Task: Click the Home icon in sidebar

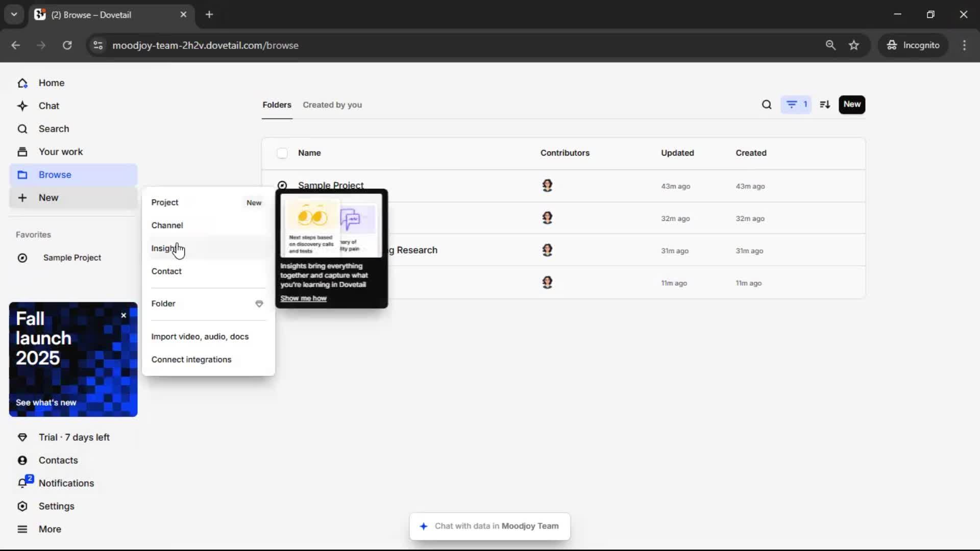Action: coord(22,83)
